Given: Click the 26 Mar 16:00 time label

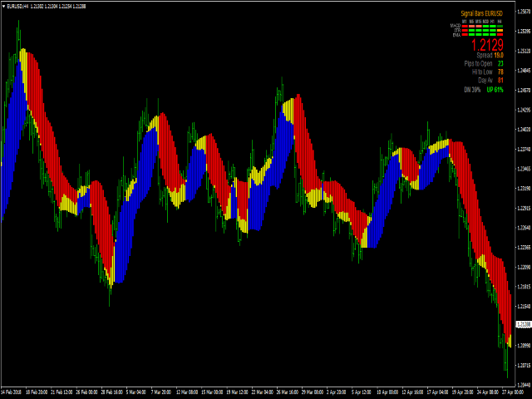Looking at the screenshot, I should pos(287,392).
